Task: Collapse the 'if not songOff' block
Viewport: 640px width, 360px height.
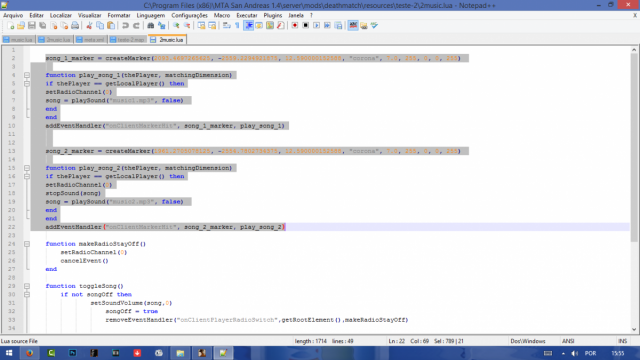Action: [27, 295]
